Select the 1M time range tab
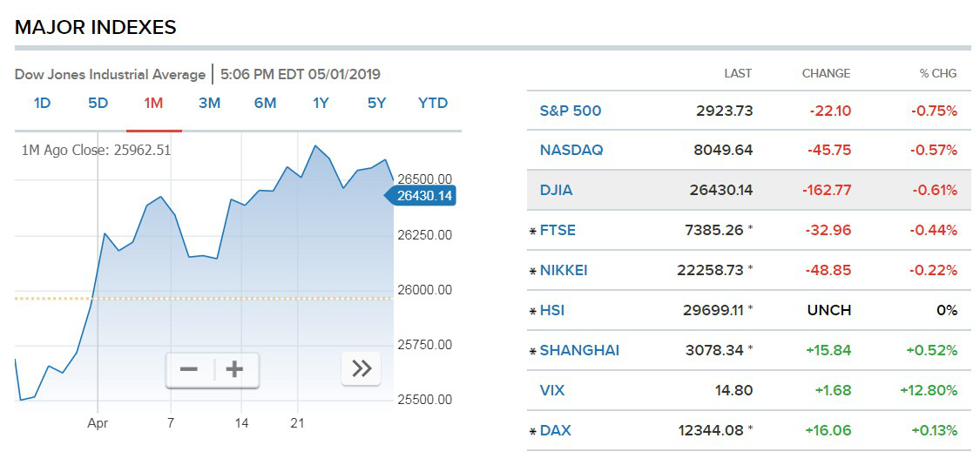Viewport: 980px width, 472px height. (153, 103)
